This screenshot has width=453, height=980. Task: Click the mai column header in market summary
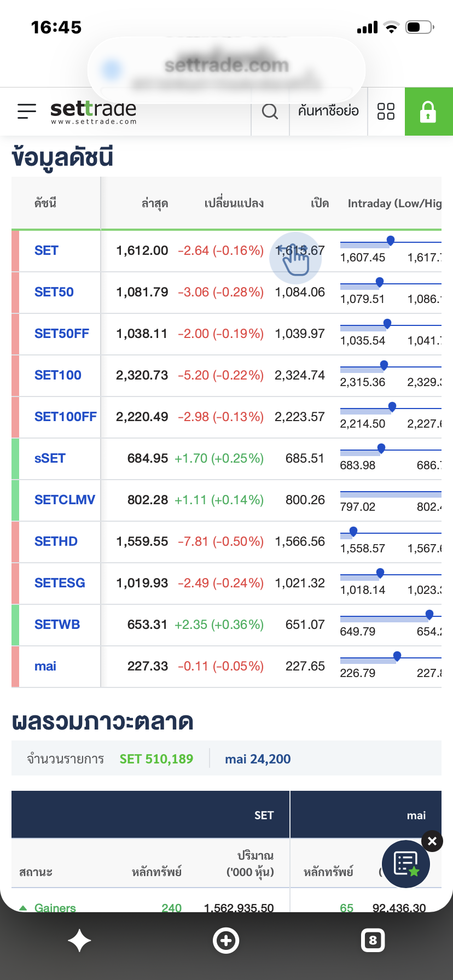click(x=416, y=815)
